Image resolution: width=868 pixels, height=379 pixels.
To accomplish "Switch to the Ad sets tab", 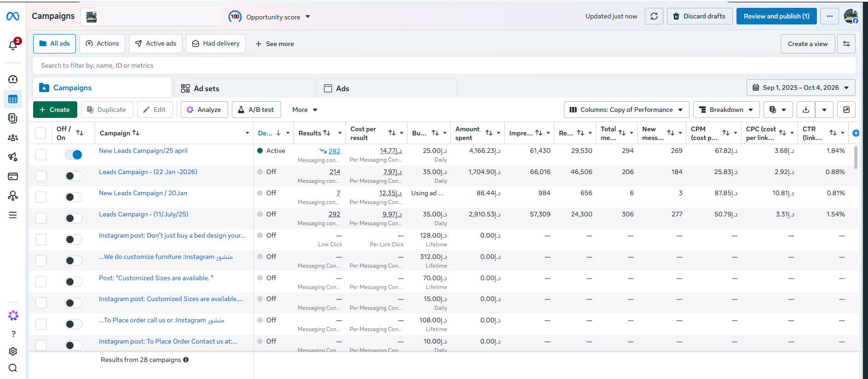I will coord(245,88).
